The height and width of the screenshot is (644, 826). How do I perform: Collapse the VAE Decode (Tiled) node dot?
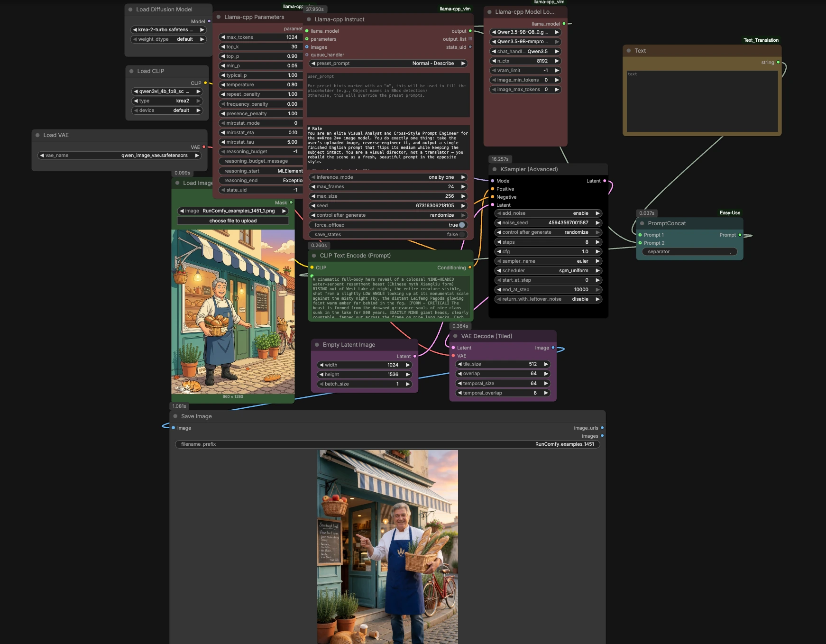[455, 336]
